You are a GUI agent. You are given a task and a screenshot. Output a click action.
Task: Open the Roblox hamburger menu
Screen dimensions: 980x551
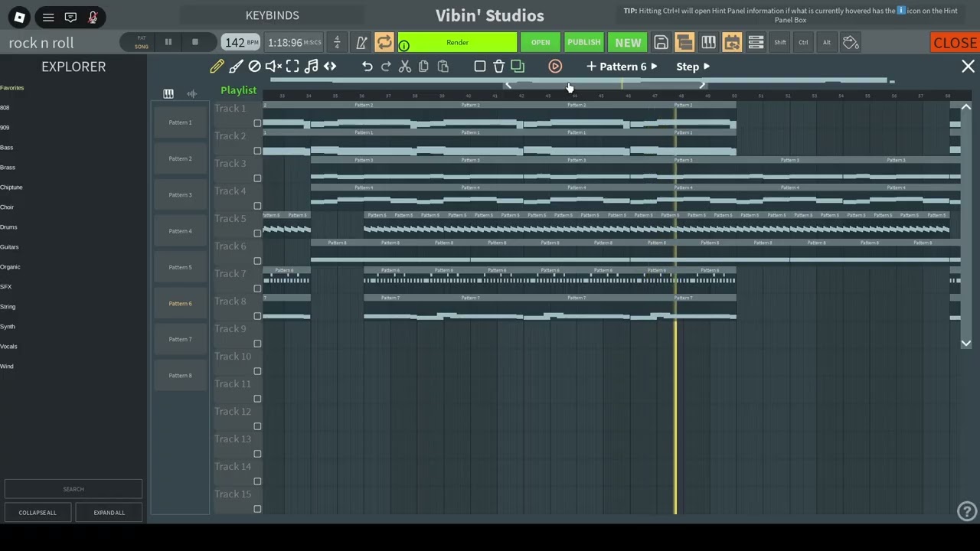coord(48,17)
